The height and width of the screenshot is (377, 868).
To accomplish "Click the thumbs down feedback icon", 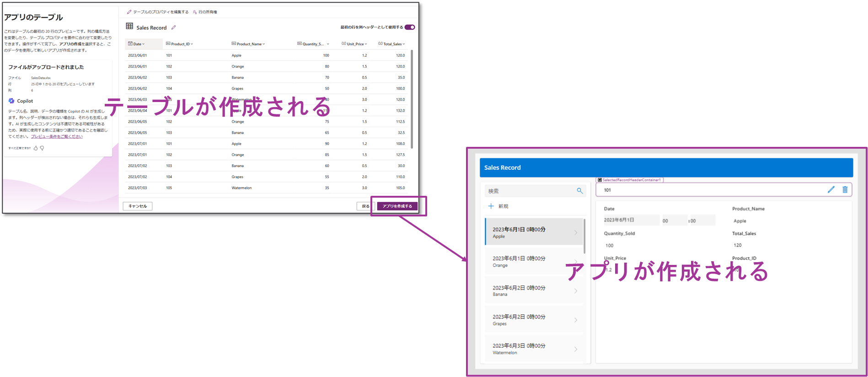I will (42, 148).
